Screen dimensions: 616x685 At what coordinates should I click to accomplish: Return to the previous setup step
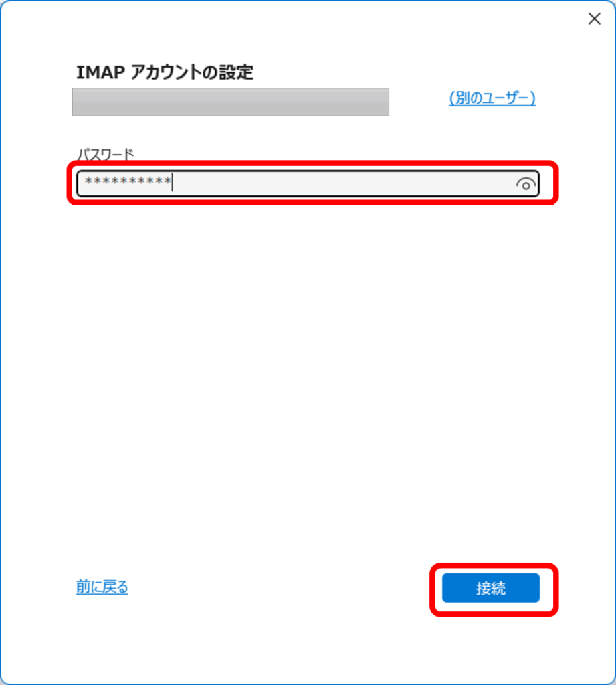click(102, 587)
